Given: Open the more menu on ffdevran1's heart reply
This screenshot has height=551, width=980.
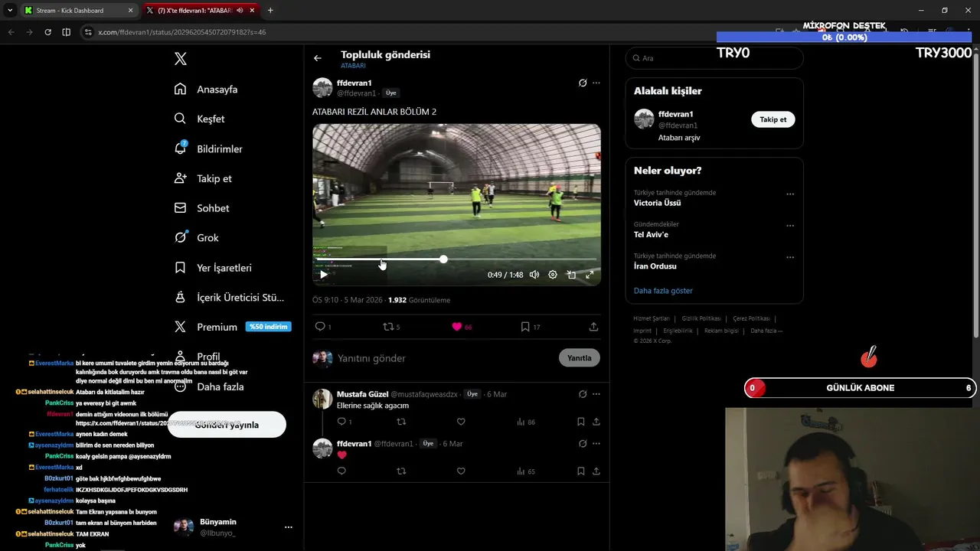Looking at the screenshot, I should click(x=596, y=444).
